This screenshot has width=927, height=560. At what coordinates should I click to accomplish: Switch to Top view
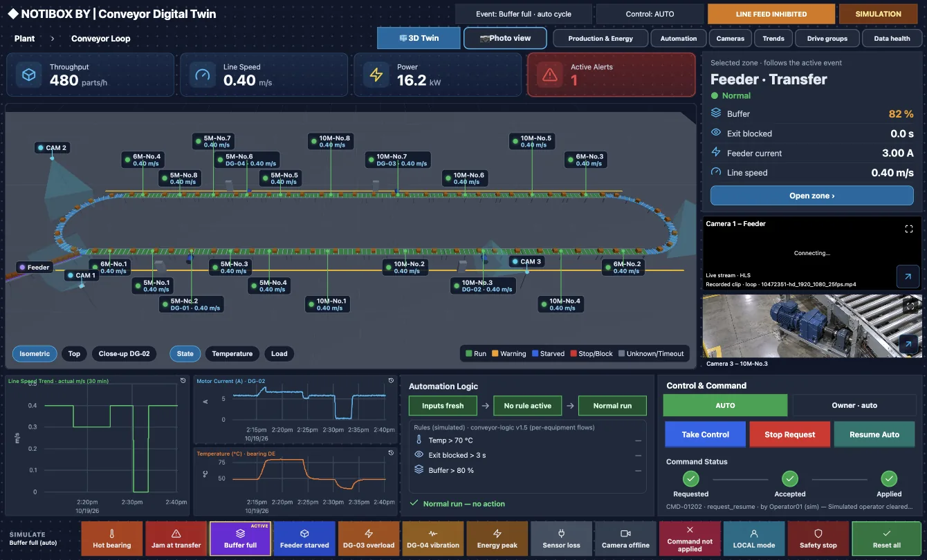coord(74,354)
